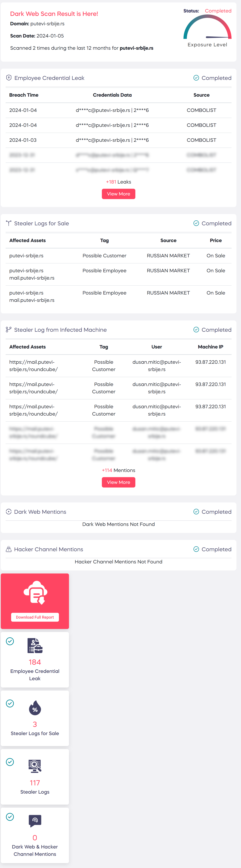Click the Download Full Report button
Image resolution: width=241 pixels, height=868 pixels.
tap(35, 617)
